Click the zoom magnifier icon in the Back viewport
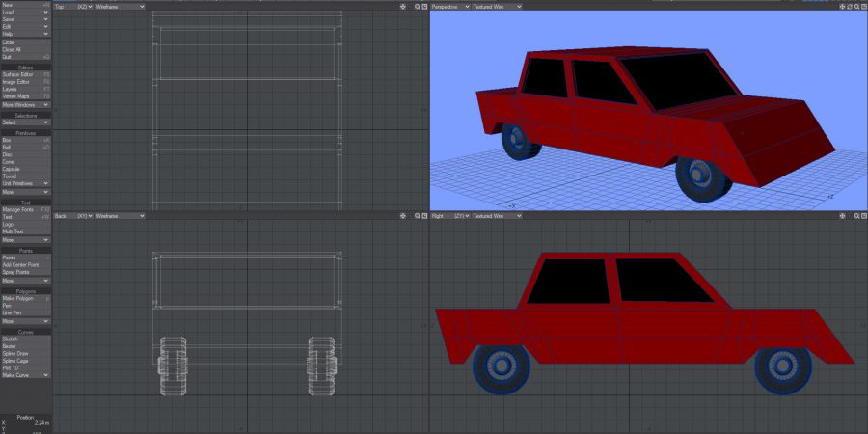 tap(417, 216)
